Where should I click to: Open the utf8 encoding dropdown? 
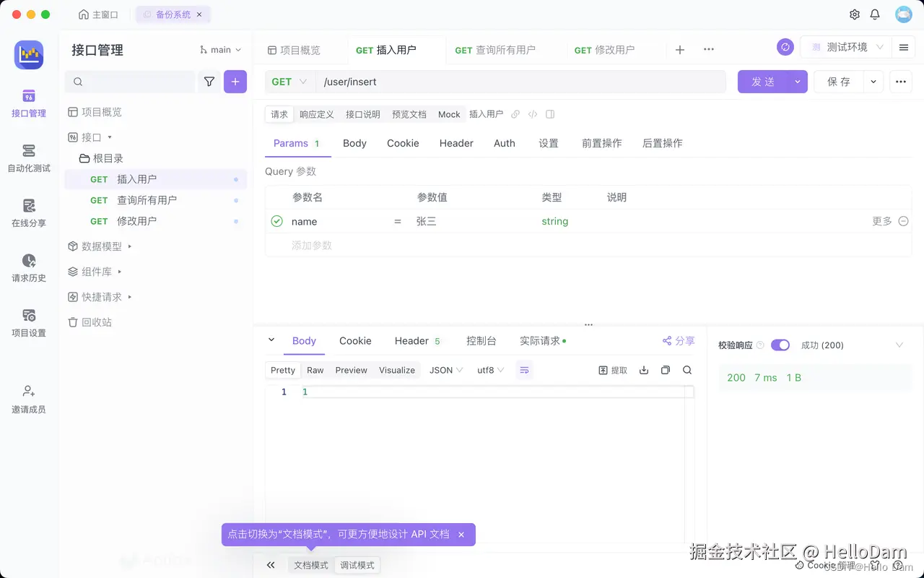point(490,370)
